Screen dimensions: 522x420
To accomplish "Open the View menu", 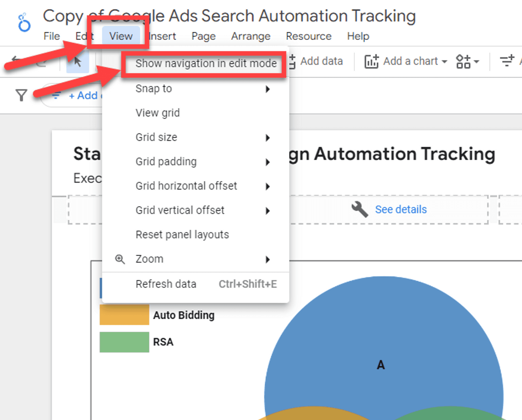I will tap(121, 36).
